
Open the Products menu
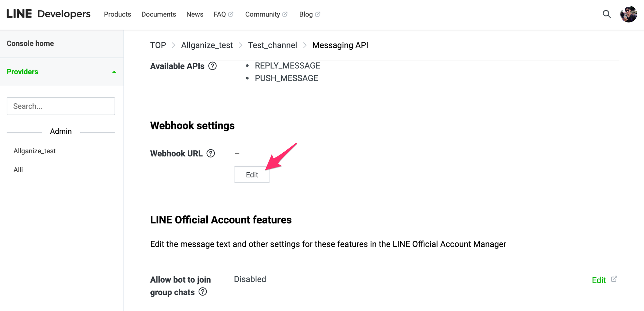118,14
